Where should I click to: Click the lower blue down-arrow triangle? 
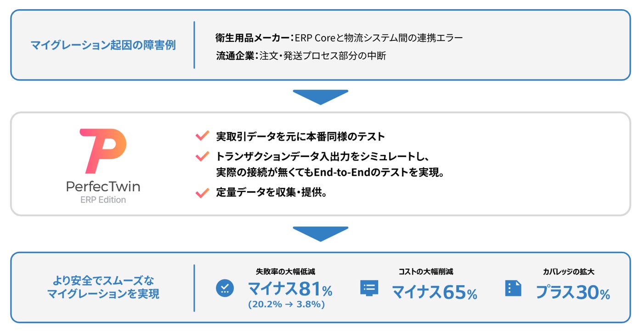[x=320, y=233]
